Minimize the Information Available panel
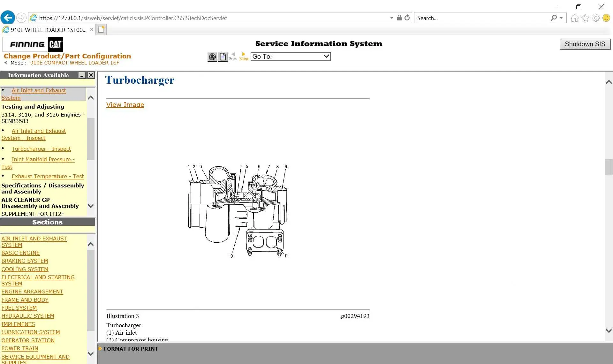Viewport: 613px width, 364px height. click(82, 75)
